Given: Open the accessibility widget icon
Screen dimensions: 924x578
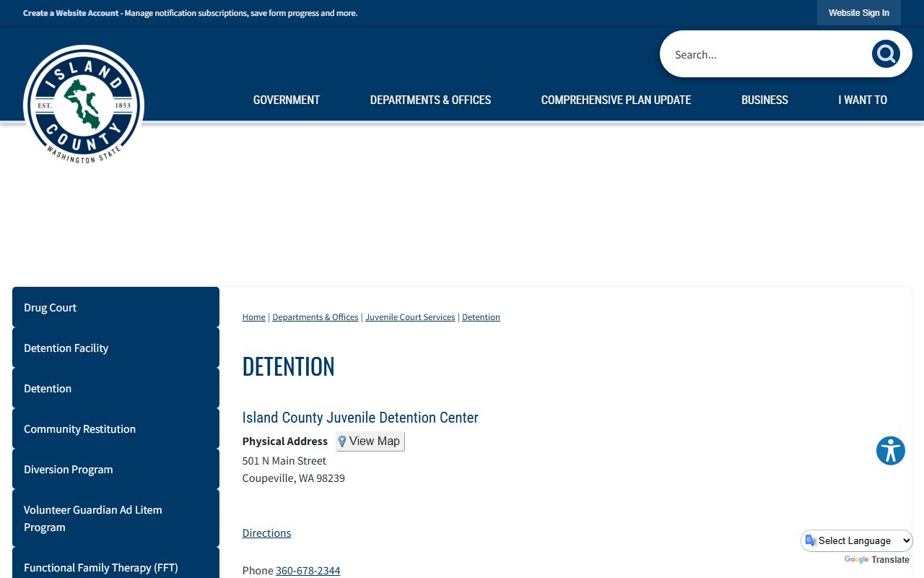Looking at the screenshot, I should click(x=891, y=451).
